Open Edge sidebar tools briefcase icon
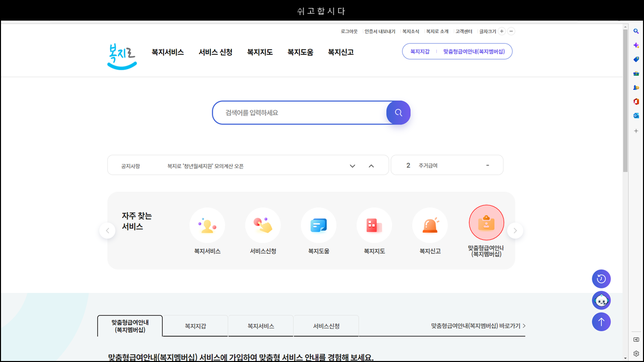This screenshot has width=644, height=362. click(x=636, y=73)
